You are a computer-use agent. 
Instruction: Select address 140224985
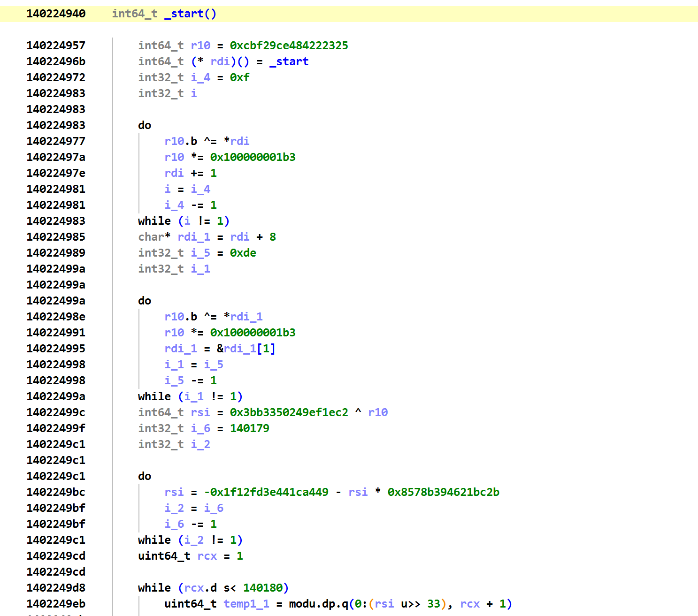(x=56, y=237)
